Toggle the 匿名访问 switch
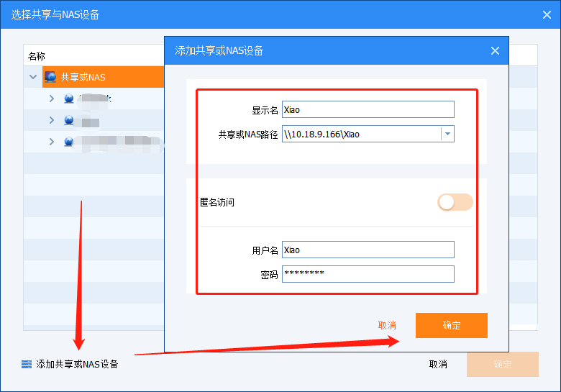 point(455,202)
